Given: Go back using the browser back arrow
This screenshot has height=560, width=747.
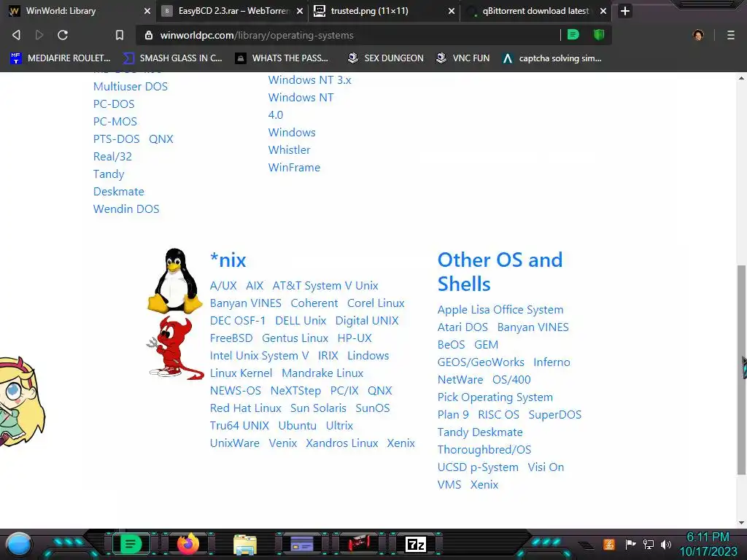Looking at the screenshot, I should pos(16,35).
